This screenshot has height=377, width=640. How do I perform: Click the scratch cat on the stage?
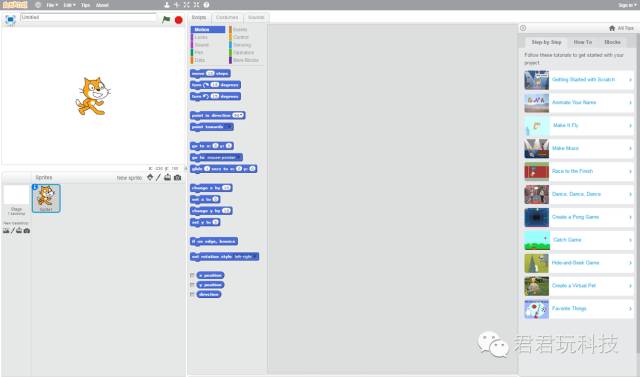pos(93,96)
